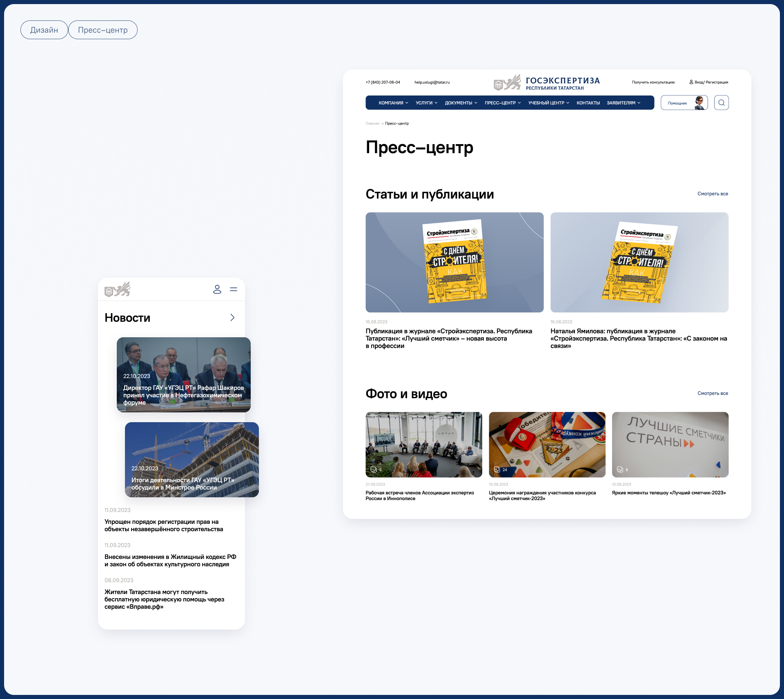Screen dimensions: 784x699
Task: Click the search magnifier icon
Action: click(x=721, y=103)
